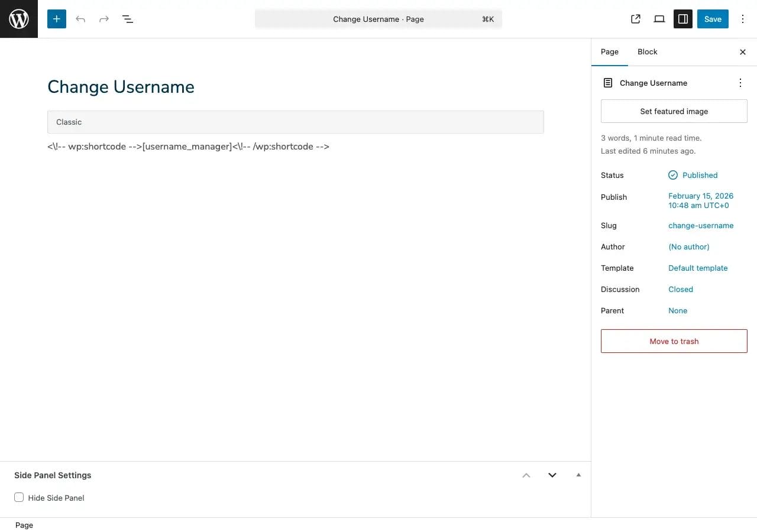Check the Hide Side Panel checkbox
757x532 pixels.
pyautogui.click(x=19, y=498)
